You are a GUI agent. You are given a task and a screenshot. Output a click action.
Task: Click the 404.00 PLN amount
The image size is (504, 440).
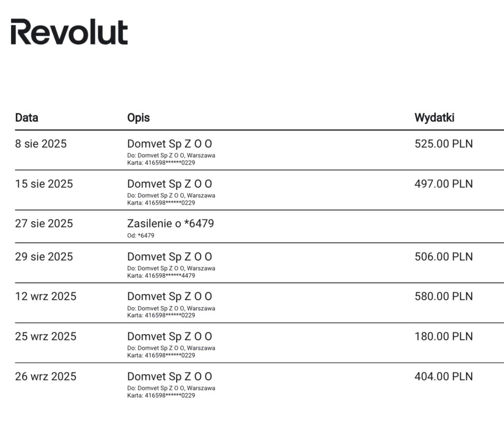pos(444,376)
